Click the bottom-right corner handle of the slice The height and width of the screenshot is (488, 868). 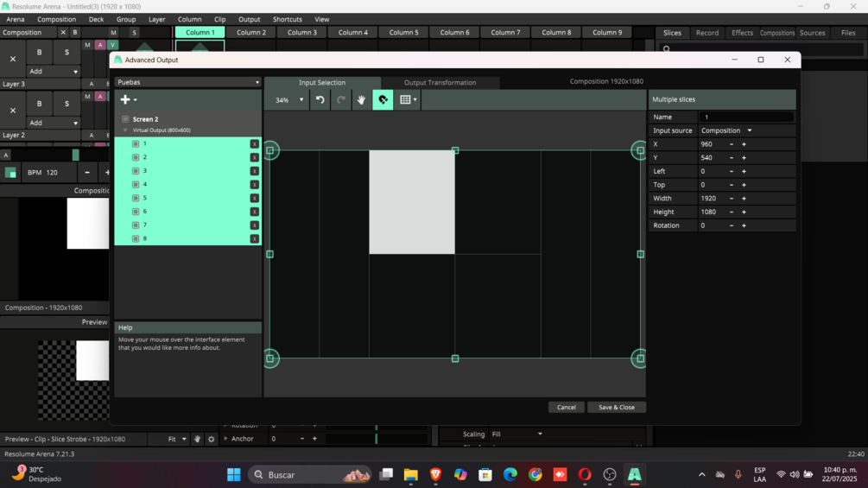(640, 358)
